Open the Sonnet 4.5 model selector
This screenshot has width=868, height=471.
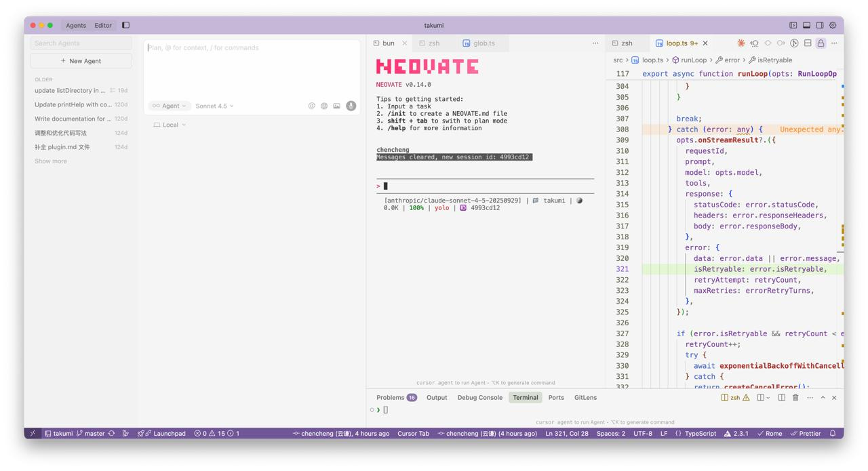pos(214,106)
